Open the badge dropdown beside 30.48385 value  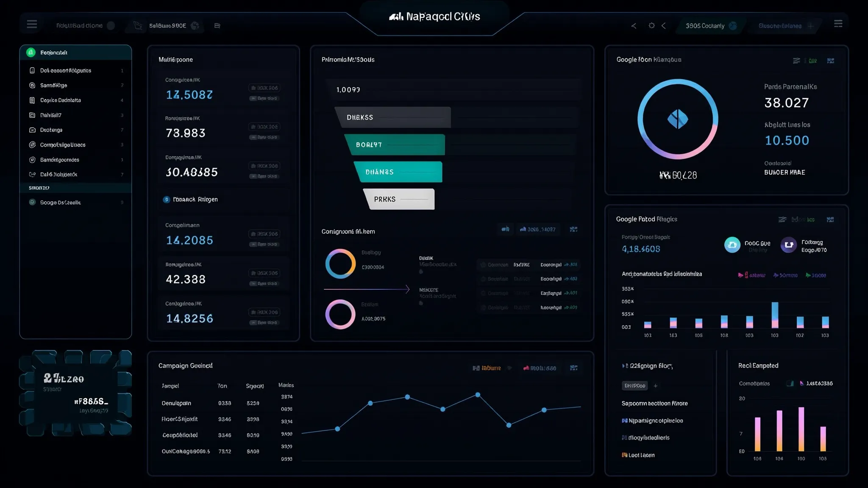pos(264,166)
